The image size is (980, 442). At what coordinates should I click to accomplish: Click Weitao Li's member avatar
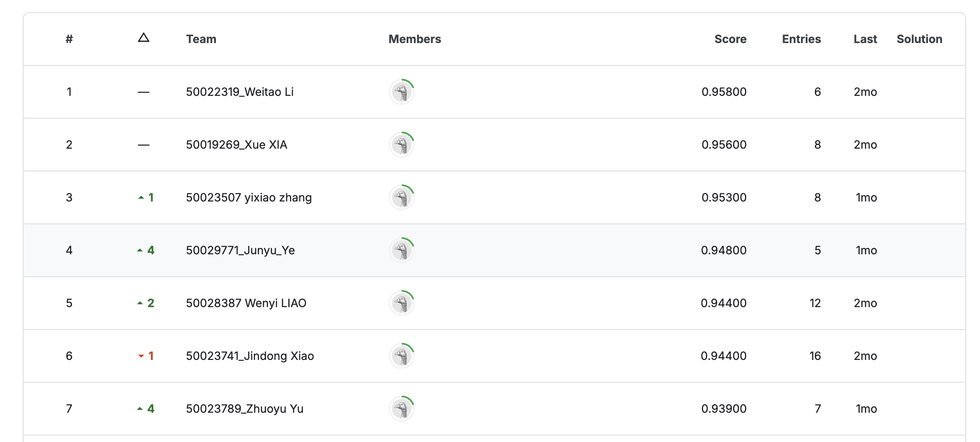coord(402,92)
